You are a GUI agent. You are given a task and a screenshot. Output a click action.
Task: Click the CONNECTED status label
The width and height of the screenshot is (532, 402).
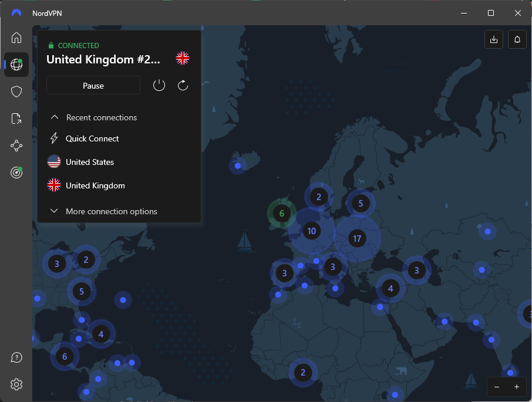(x=78, y=45)
